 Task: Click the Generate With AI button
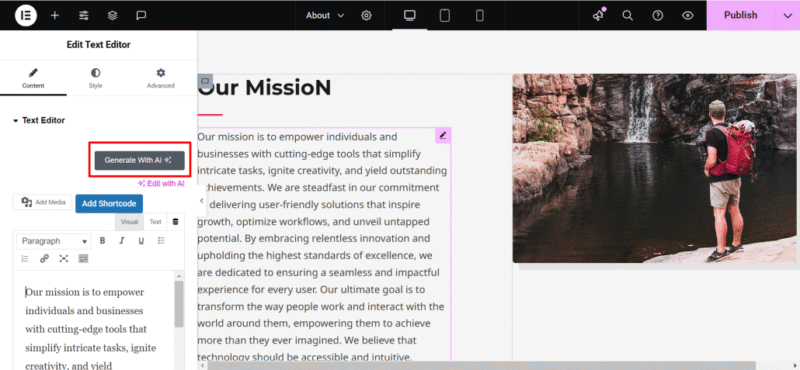coord(139,160)
